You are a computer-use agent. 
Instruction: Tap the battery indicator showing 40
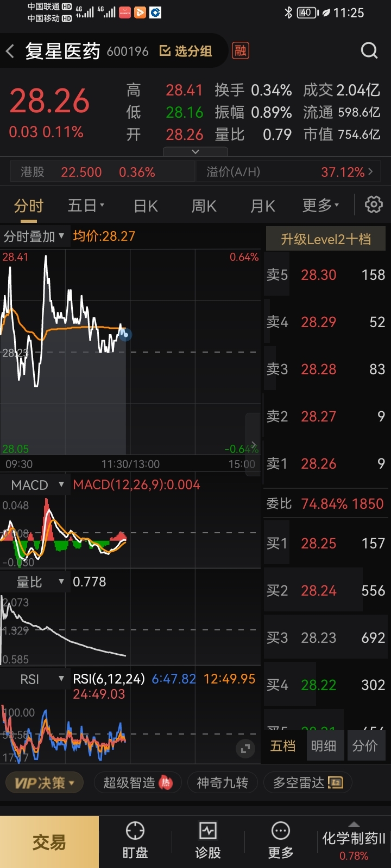pos(308,12)
